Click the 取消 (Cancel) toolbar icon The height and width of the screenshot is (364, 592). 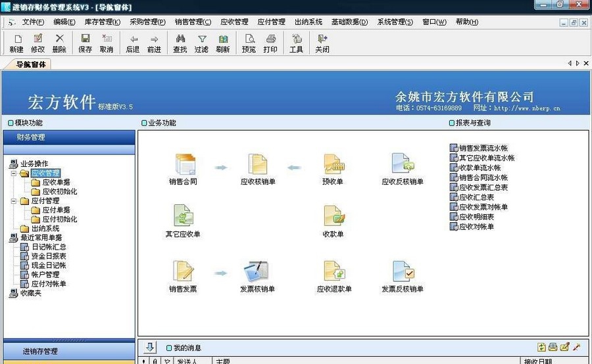(x=107, y=43)
